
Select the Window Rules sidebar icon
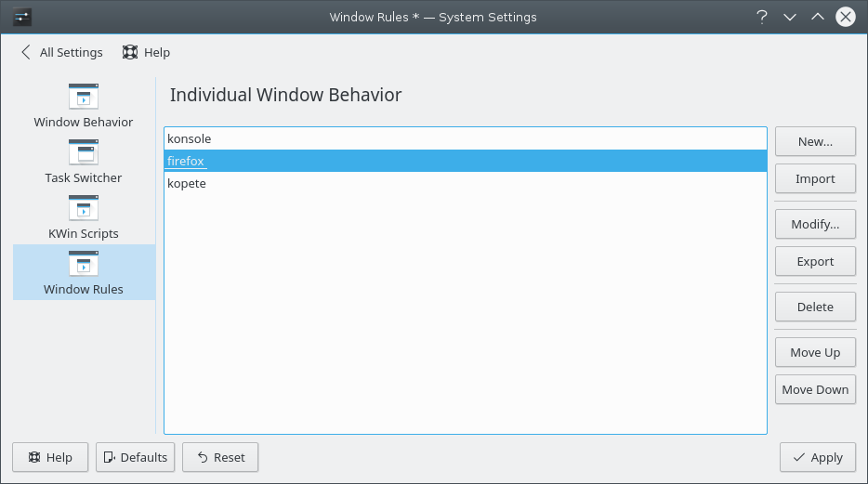[x=84, y=264]
